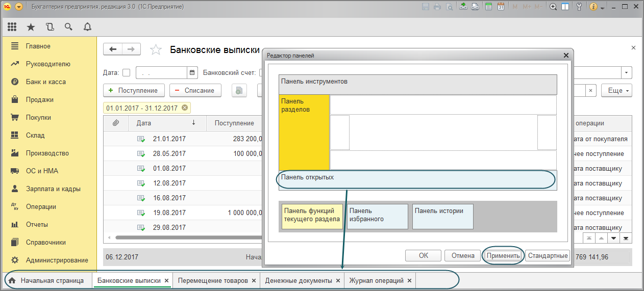The width and height of the screenshot is (644, 291).
Task: Sort by the Дата column header
Action: 167,123
